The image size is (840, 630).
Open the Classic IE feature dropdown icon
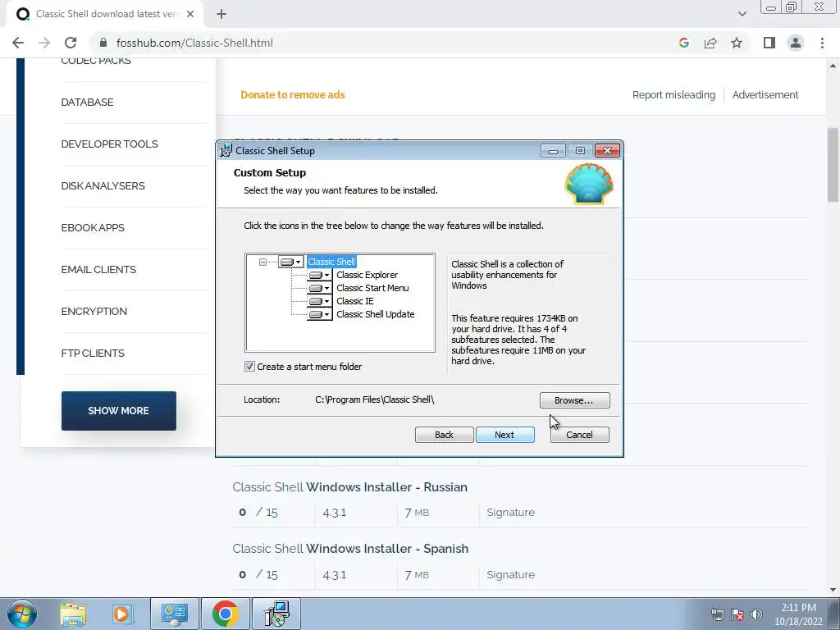[x=319, y=301]
